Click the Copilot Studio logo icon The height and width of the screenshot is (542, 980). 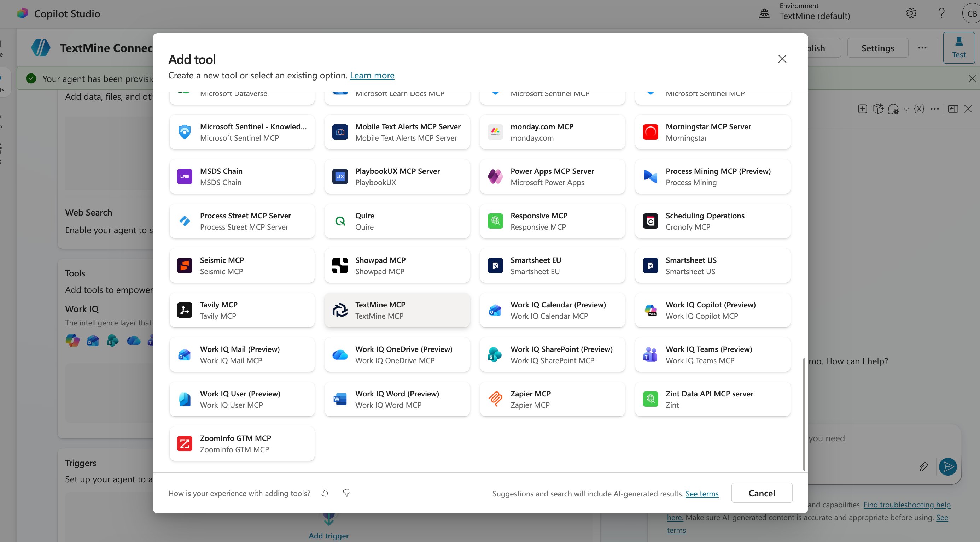pyautogui.click(x=22, y=13)
